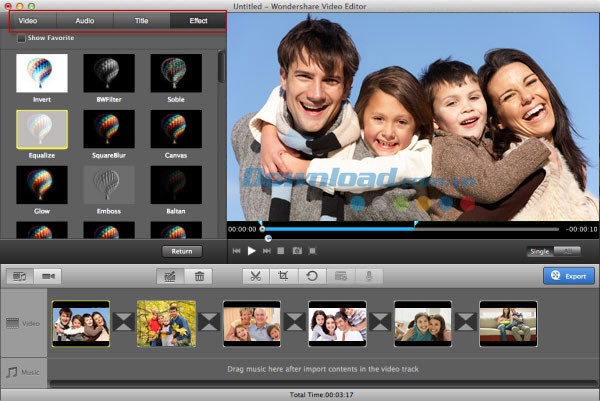Select the Effect tab
The width and height of the screenshot is (600, 401).
point(198,21)
